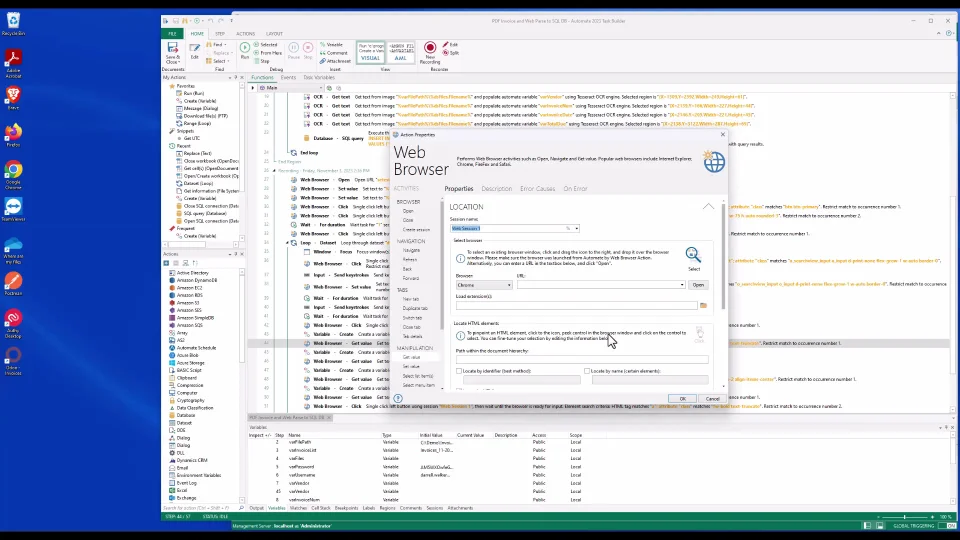
Task: Select Navigate activity in dialog list
Action: click(x=411, y=250)
